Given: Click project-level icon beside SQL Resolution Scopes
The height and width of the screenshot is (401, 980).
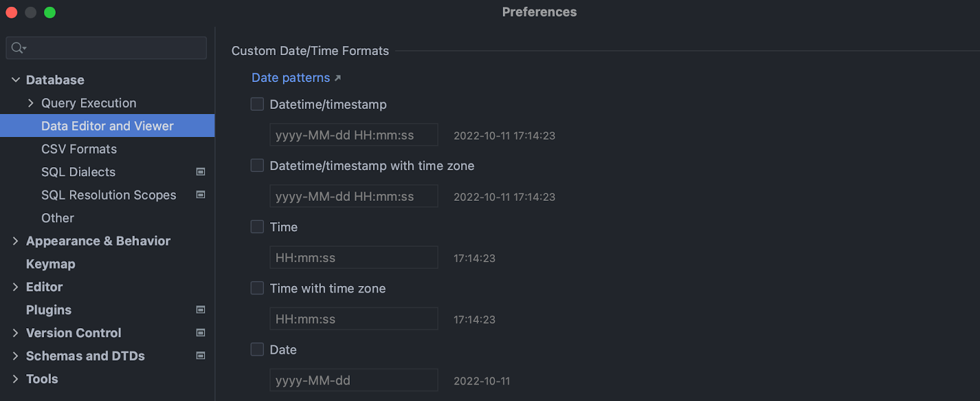Looking at the screenshot, I should click(200, 195).
